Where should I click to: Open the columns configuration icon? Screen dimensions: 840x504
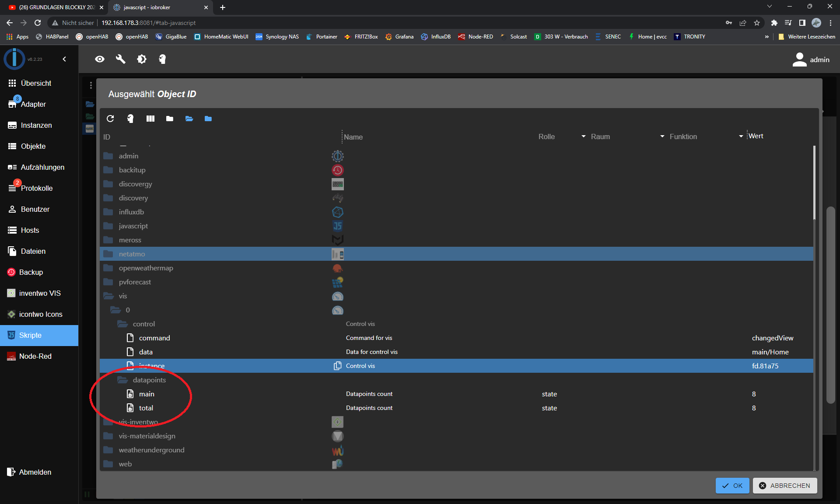(x=150, y=119)
